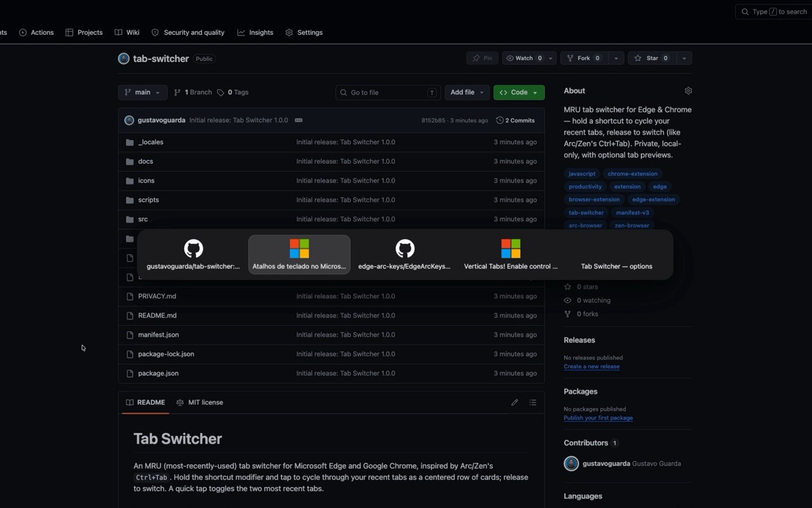812x508 pixels.
Task: Select the manifest-v3 topic tag
Action: coord(632,213)
